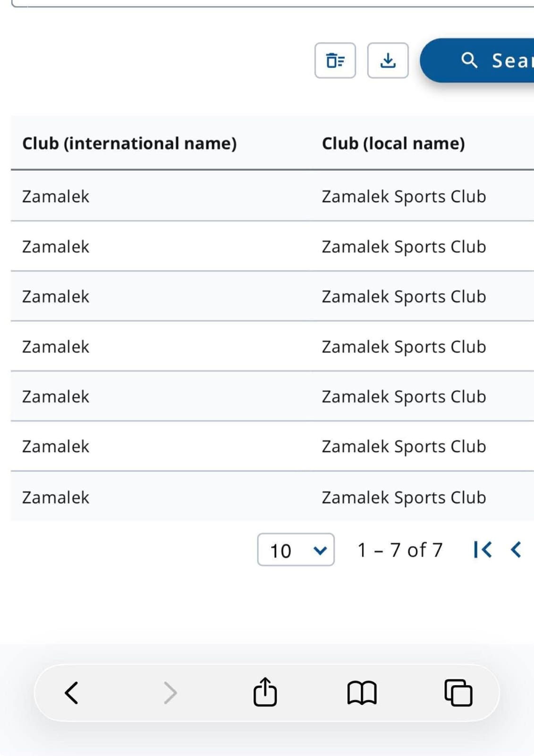Open Safari bookmarks book icon
Viewport: 534px width, 756px height.
pos(362,693)
